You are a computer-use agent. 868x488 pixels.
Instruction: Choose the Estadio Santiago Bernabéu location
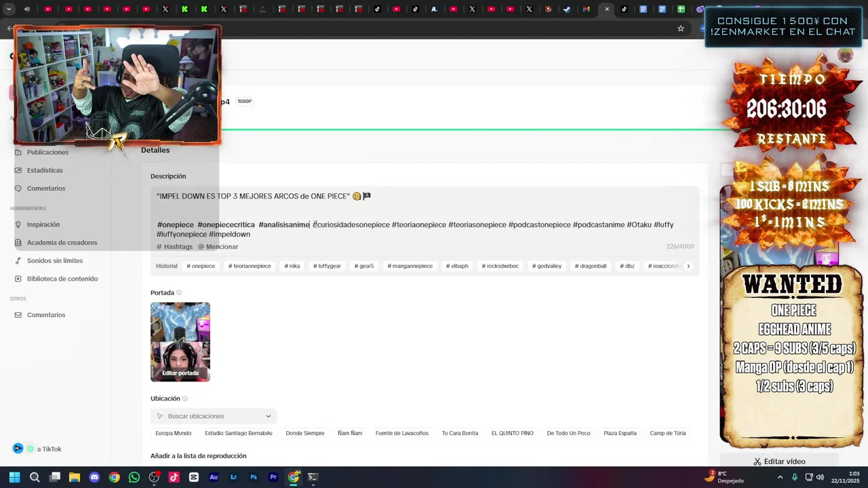click(x=239, y=433)
